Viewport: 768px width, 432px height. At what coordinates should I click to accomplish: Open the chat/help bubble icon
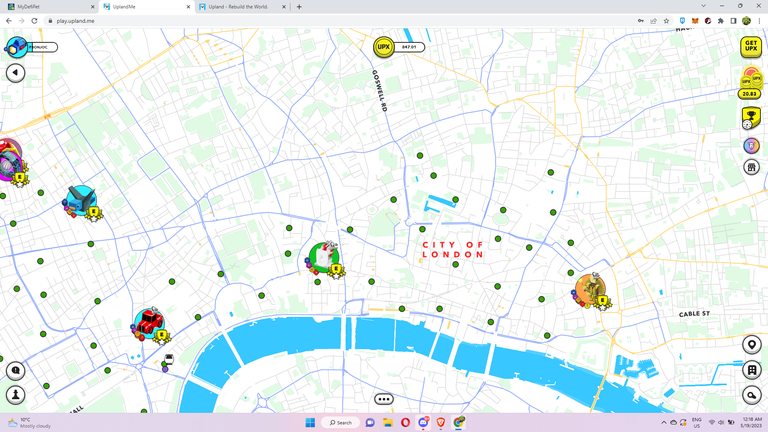pyautogui.click(x=16, y=371)
